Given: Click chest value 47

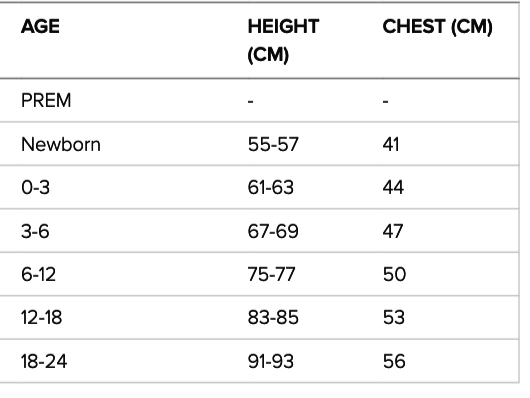Looking at the screenshot, I should pos(393,231).
